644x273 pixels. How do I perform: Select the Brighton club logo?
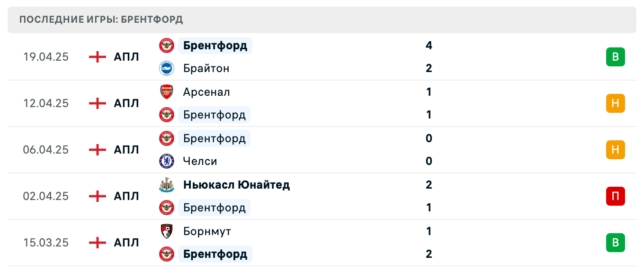(167, 68)
